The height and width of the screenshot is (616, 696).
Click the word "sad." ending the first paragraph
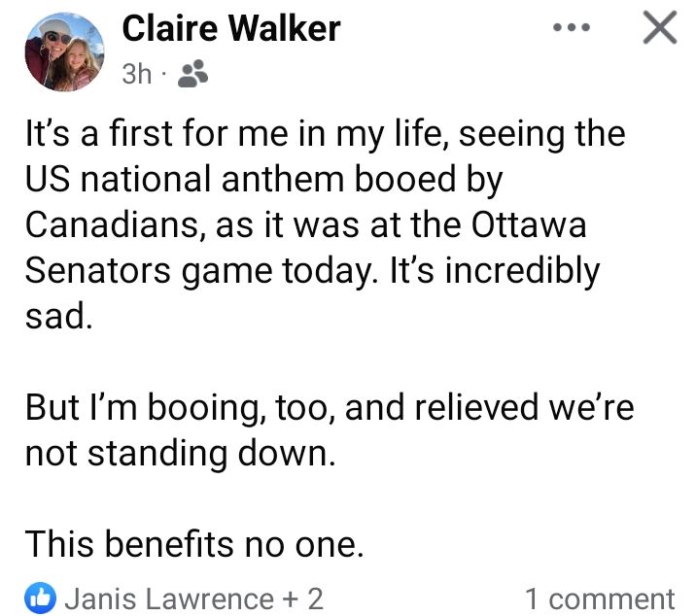(x=58, y=317)
